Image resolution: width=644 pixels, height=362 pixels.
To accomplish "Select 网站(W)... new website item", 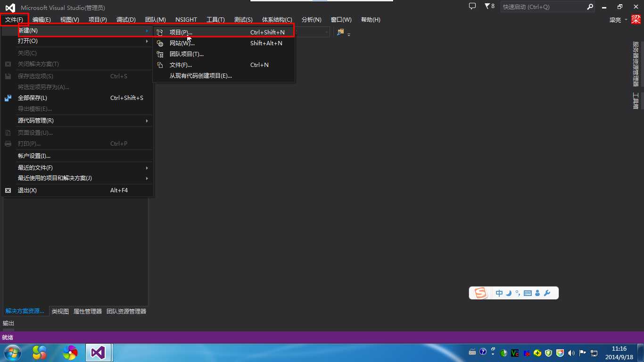I will click(224, 43).
